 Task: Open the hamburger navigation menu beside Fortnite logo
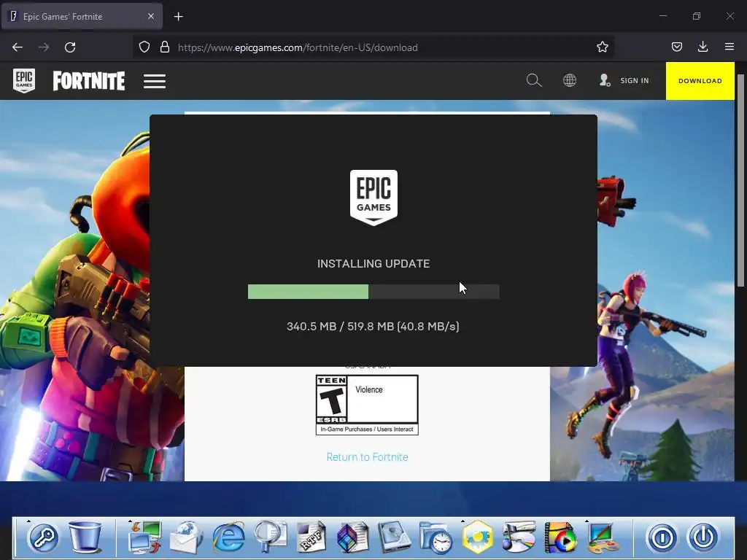155,81
